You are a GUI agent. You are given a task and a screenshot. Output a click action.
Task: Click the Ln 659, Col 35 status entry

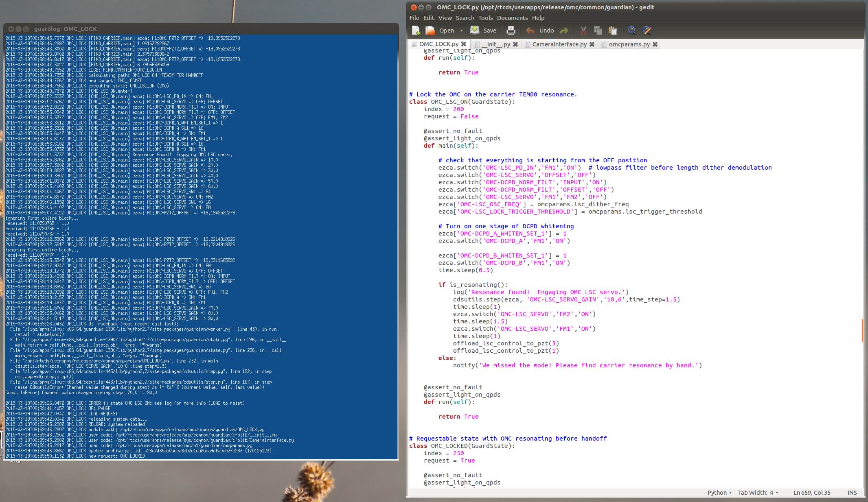(811, 493)
